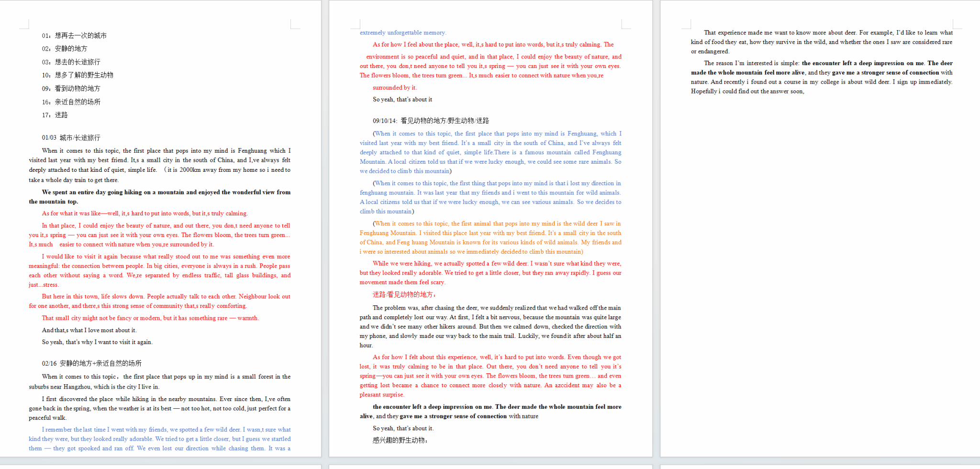The image size is (980, 469).
Task: Click the list line "10：想多了解的野生动物"
Action: click(78, 75)
